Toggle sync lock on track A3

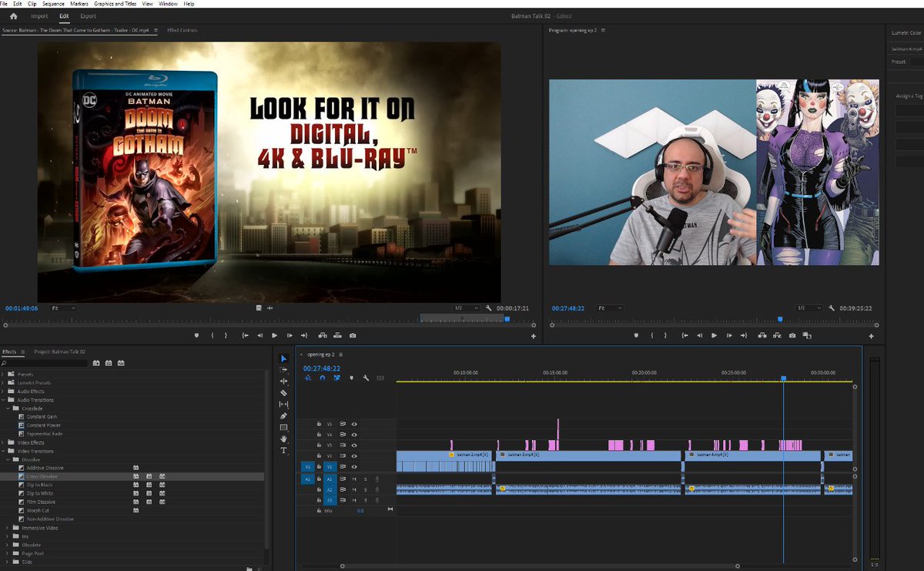(x=343, y=500)
